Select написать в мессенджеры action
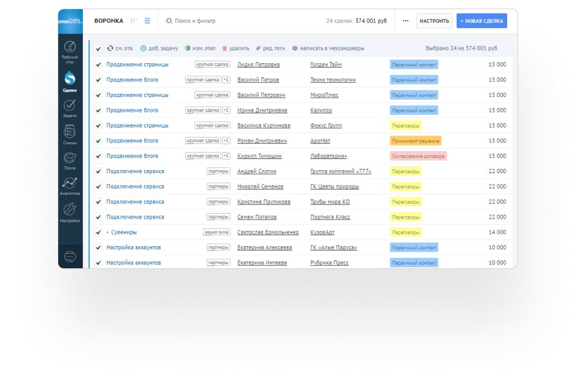The image size is (588, 388). coord(327,48)
